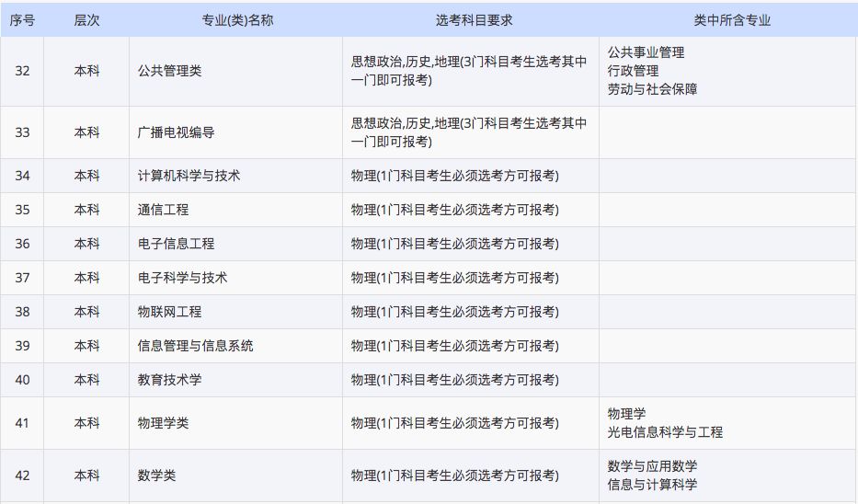Click row number 40
The width and height of the screenshot is (858, 504).
22,379
